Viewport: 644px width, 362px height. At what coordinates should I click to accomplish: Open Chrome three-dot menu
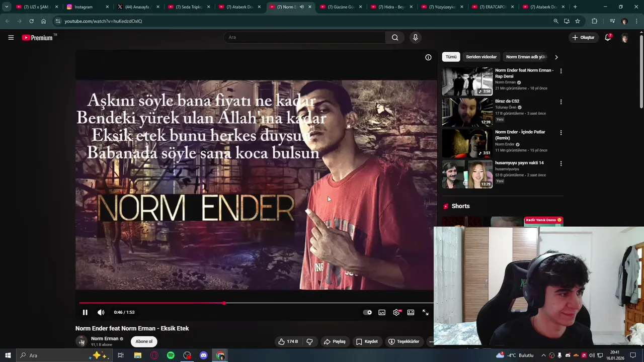pyautogui.click(x=636, y=21)
